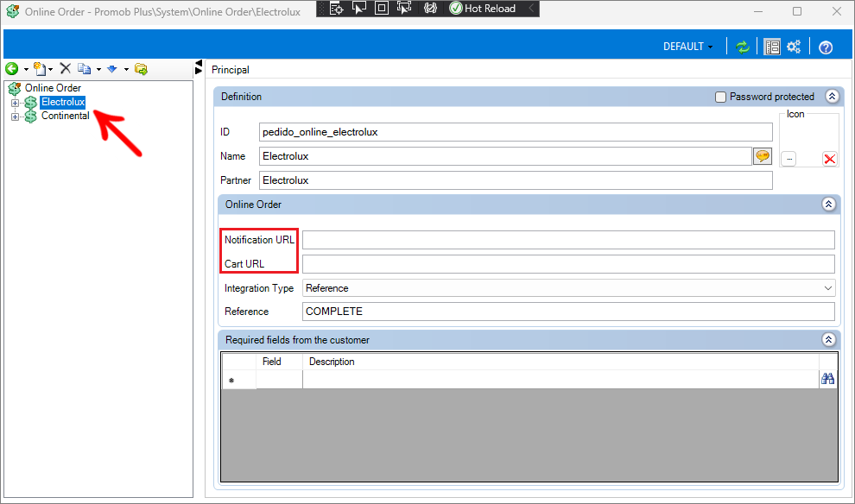Screen dimensions: 855x504
Task: Click the Reference input field with COMPLETE
Action: coord(568,312)
